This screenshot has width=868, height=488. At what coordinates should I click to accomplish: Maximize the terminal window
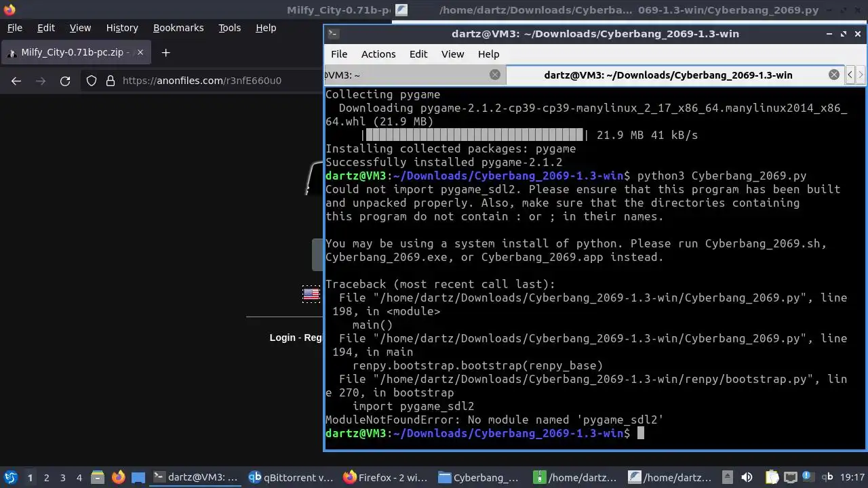[844, 34]
